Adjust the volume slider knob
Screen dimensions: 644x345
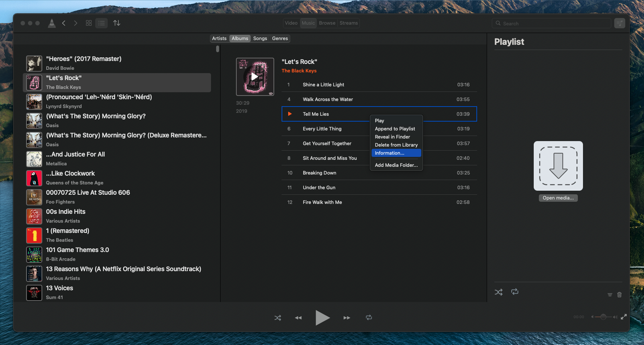(603, 317)
